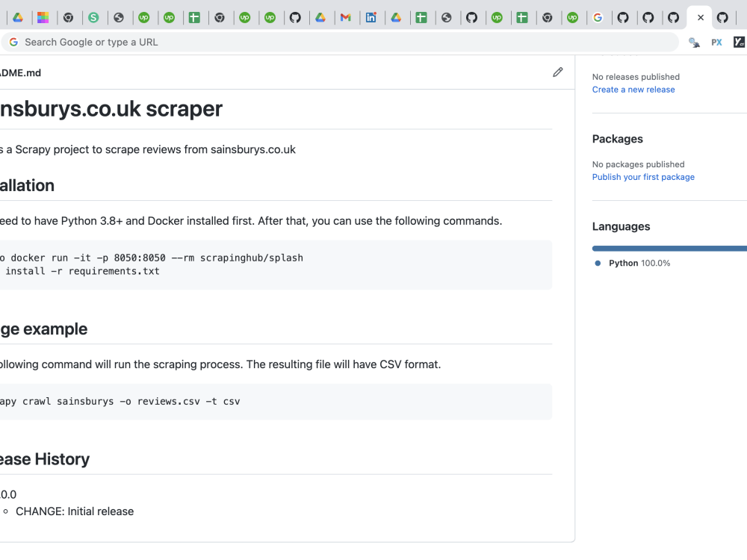Click the blue dot beside Python
Viewport: 747px width, 560px height.
598,263
